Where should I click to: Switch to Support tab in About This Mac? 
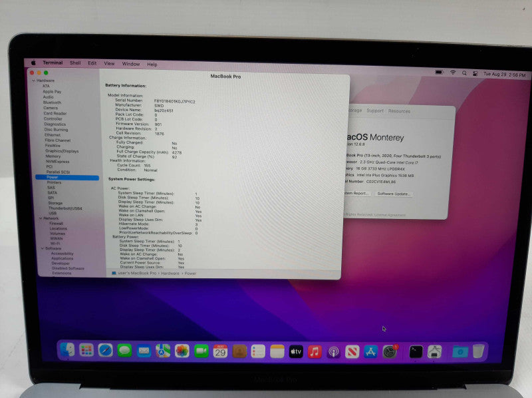pos(375,110)
